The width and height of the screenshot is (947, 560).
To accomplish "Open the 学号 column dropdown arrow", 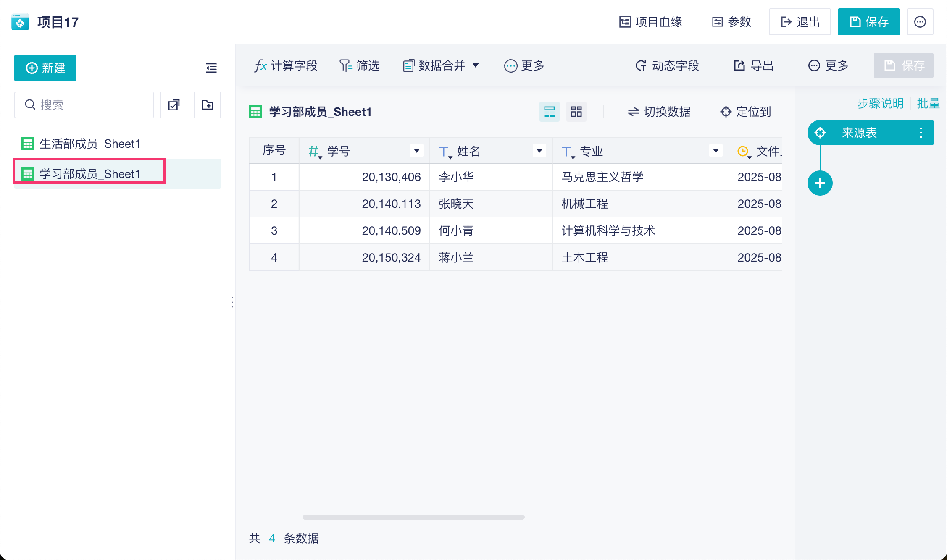I will [416, 150].
